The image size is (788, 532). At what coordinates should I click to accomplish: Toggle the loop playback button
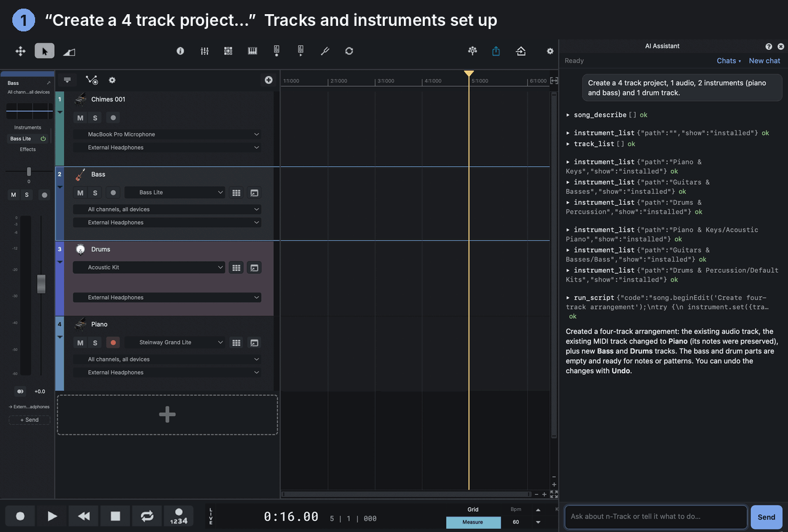point(147,516)
